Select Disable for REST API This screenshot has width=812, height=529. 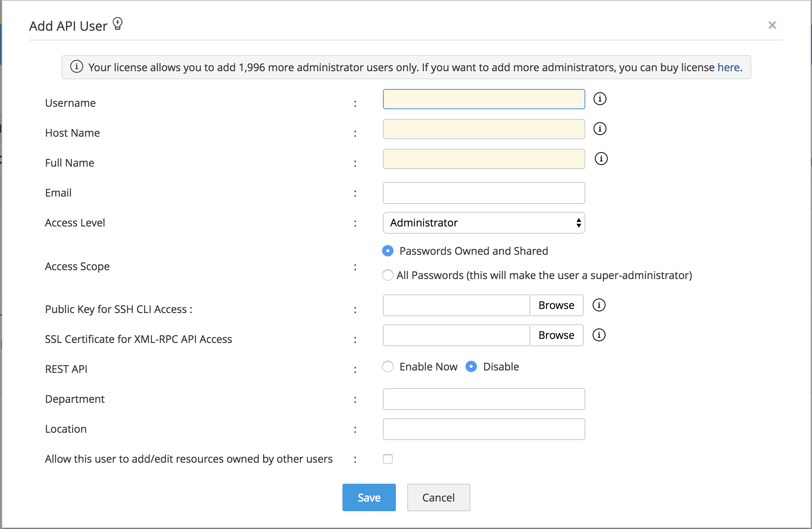[471, 367]
